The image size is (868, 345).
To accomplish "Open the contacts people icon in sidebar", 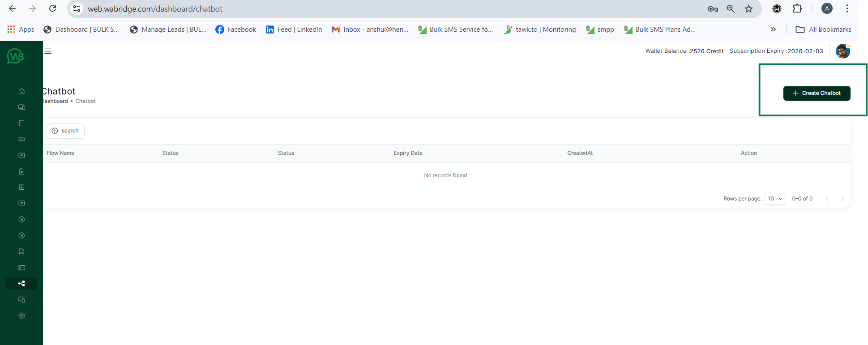I will tap(21, 139).
